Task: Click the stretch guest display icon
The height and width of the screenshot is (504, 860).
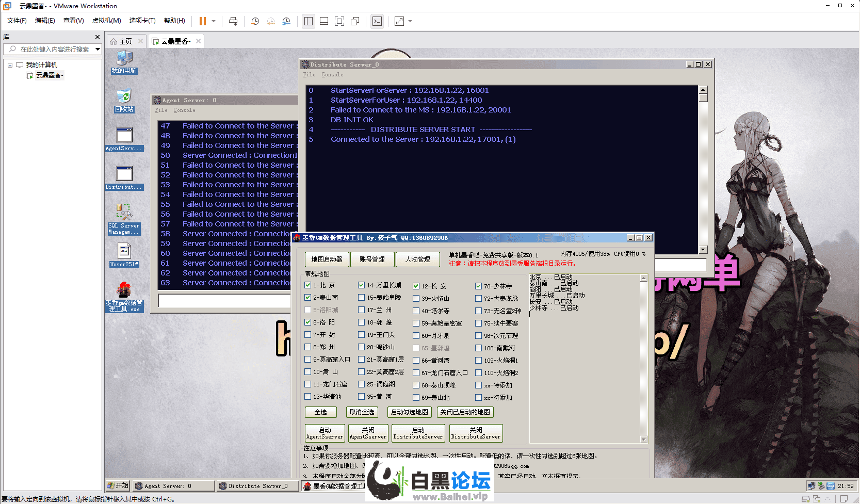Action: pyautogui.click(x=399, y=21)
